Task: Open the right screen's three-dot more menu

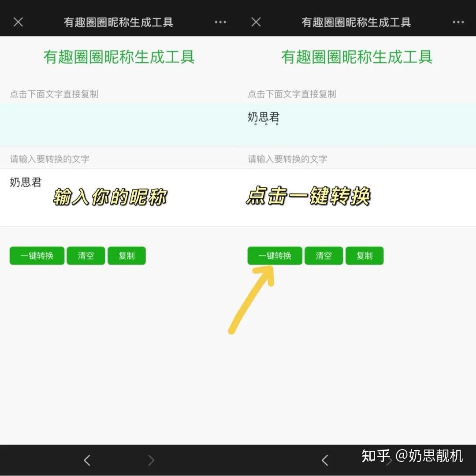Action: click(458, 21)
